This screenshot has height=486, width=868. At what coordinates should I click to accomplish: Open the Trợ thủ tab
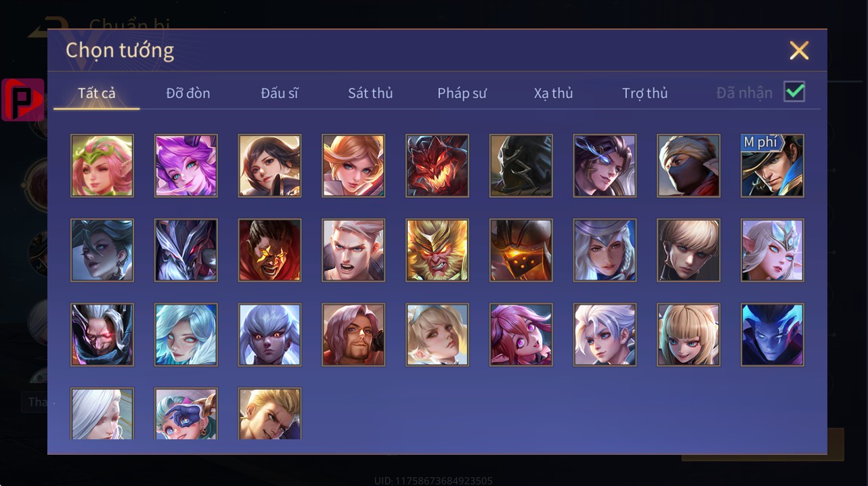tap(645, 93)
